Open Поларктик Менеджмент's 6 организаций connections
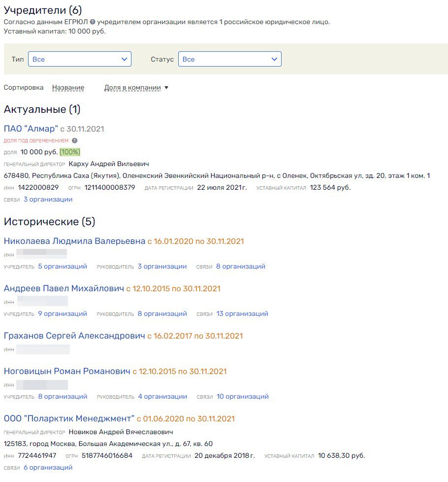This screenshot has height=482, width=448. tap(48, 467)
